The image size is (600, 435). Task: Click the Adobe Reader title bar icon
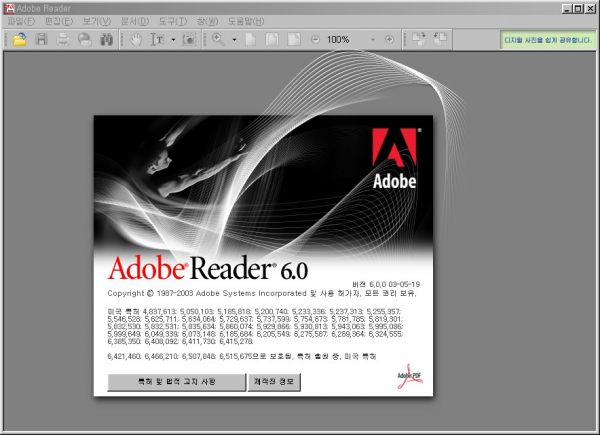click(x=9, y=8)
